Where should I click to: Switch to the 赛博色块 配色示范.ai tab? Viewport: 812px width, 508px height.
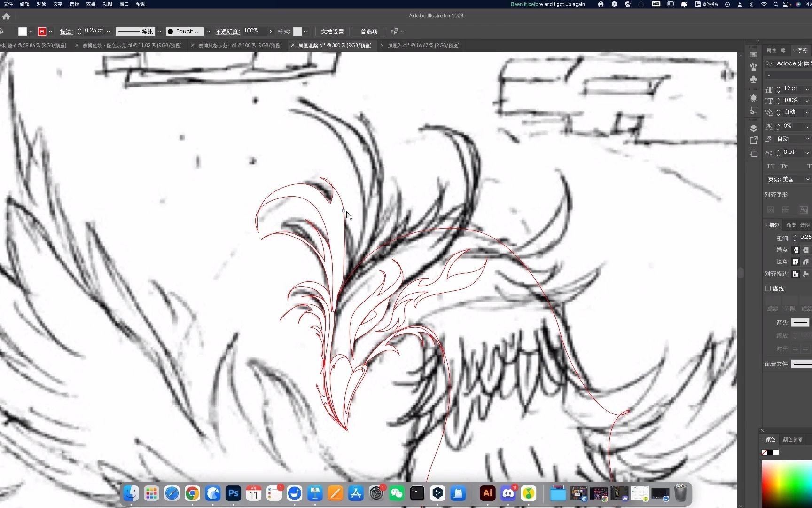click(132, 46)
